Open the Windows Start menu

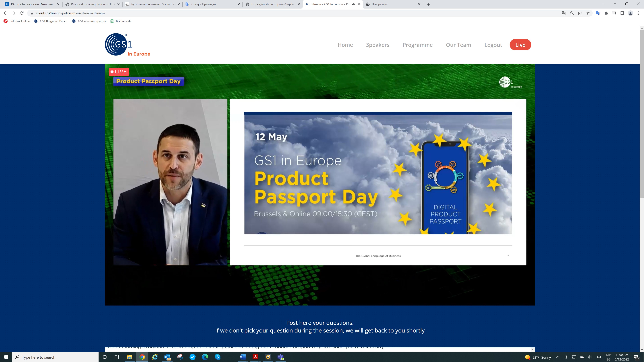6,357
